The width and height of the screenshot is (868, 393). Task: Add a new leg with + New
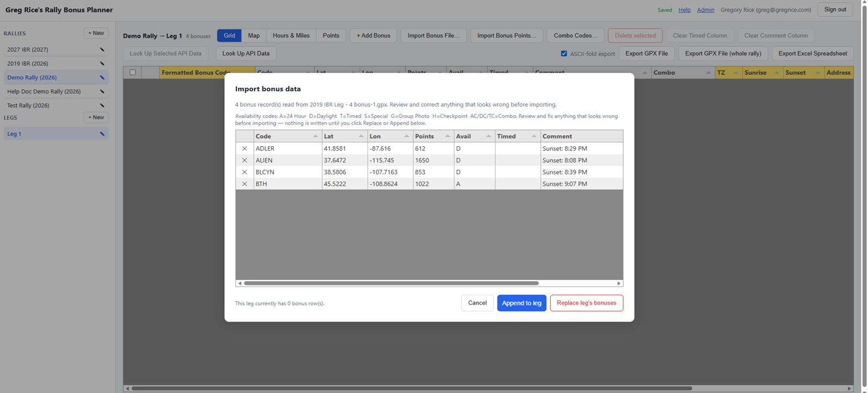96,117
